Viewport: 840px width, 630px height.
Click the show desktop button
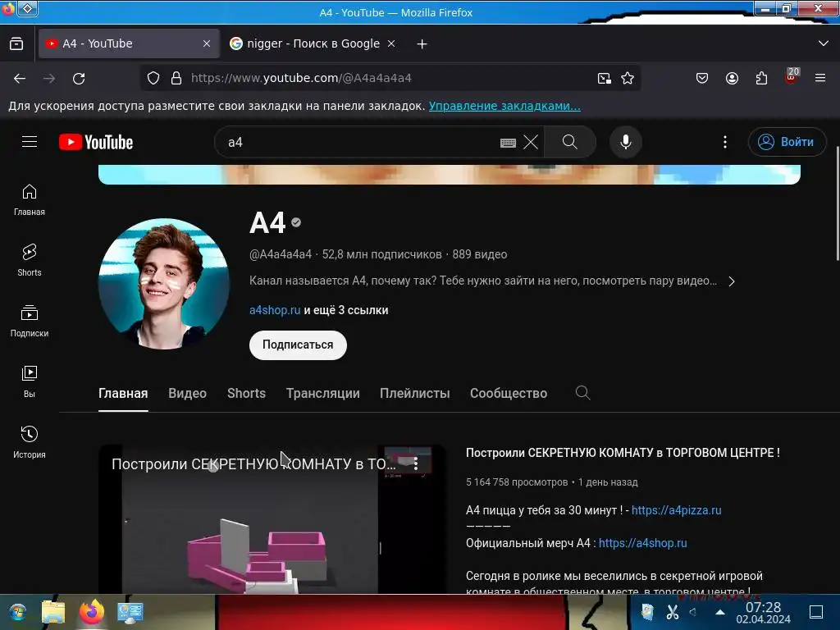click(x=816, y=612)
